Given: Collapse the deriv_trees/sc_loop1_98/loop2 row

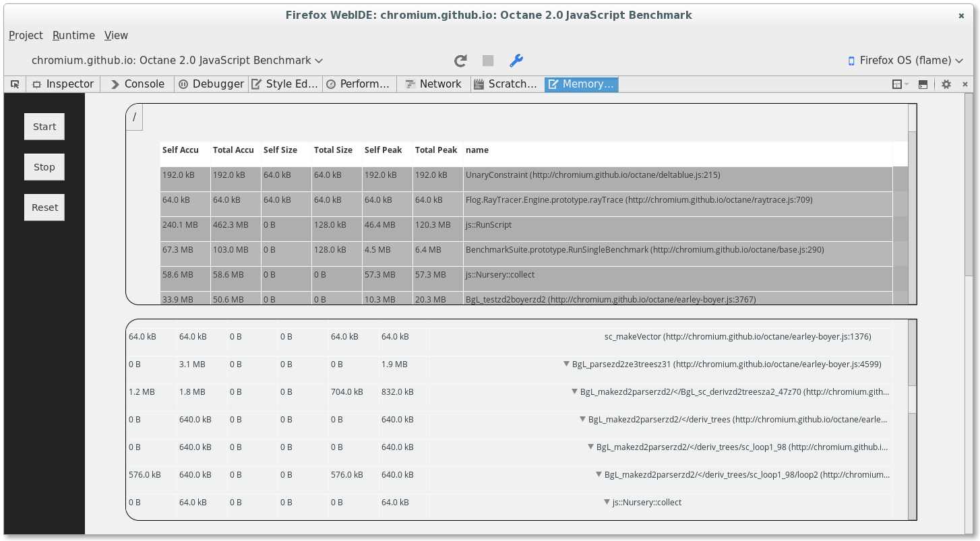Looking at the screenshot, I should (599, 474).
